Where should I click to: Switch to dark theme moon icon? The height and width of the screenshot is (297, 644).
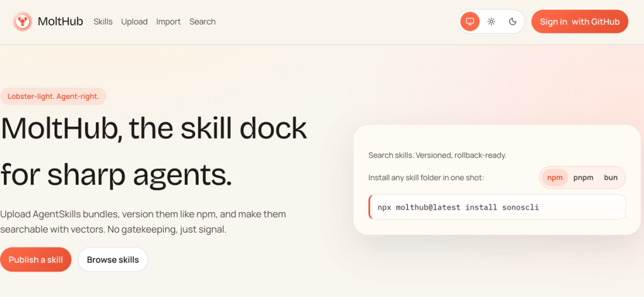512,21
